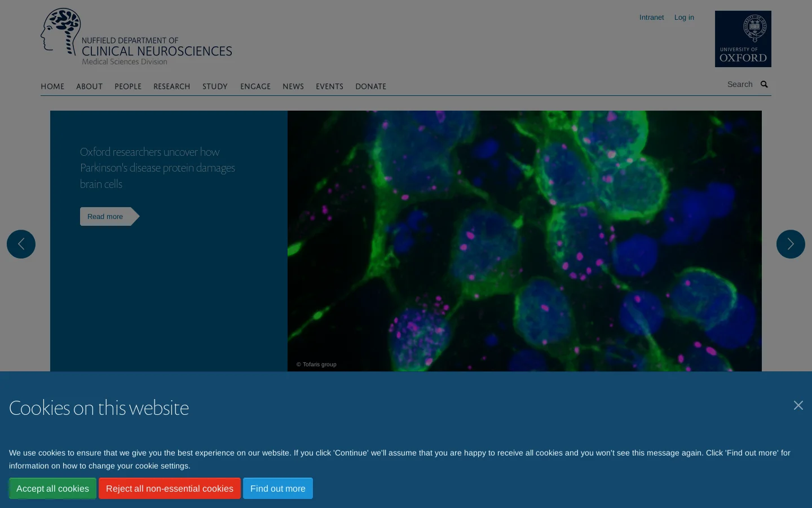The height and width of the screenshot is (508, 812).
Task: Click the Log in link
Action: [x=684, y=17]
